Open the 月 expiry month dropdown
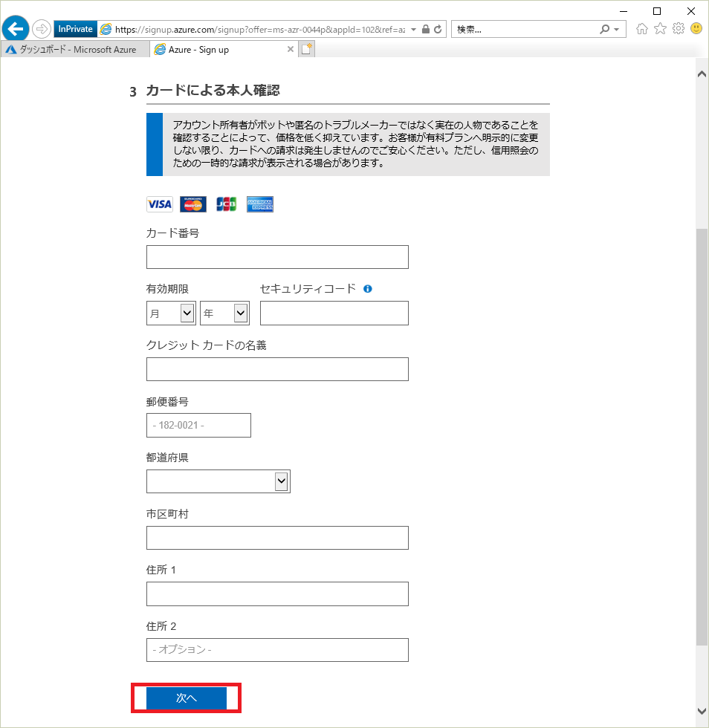This screenshot has width=709, height=728. (x=171, y=313)
